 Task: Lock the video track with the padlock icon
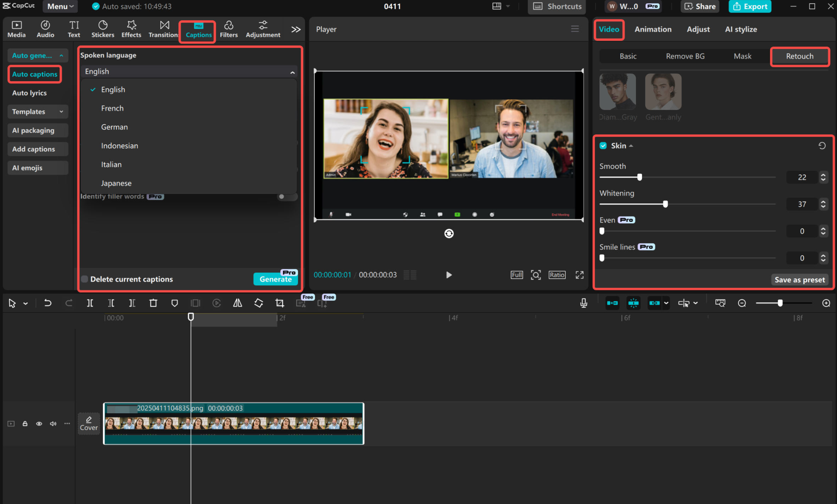pos(25,424)
